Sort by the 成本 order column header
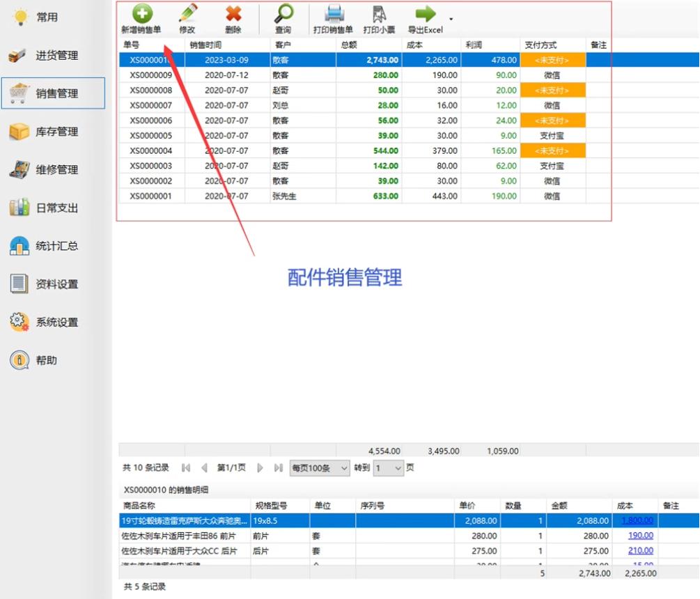700x599 pixels. [431, 45]
